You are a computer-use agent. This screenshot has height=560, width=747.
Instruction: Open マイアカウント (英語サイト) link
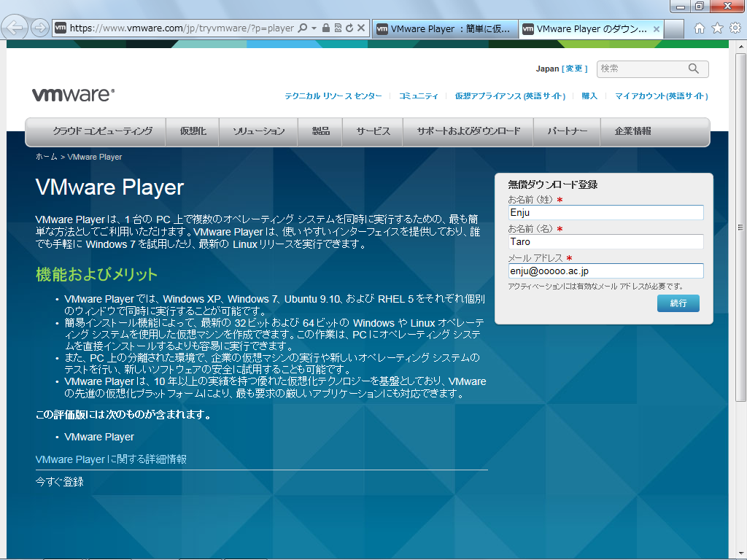click(661, 96)
